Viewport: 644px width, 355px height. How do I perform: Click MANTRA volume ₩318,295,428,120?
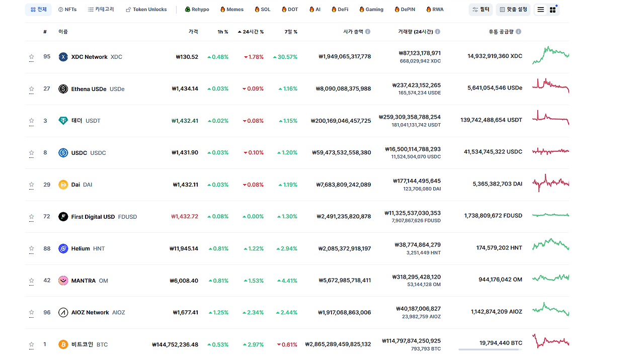(x=417, y=277)
